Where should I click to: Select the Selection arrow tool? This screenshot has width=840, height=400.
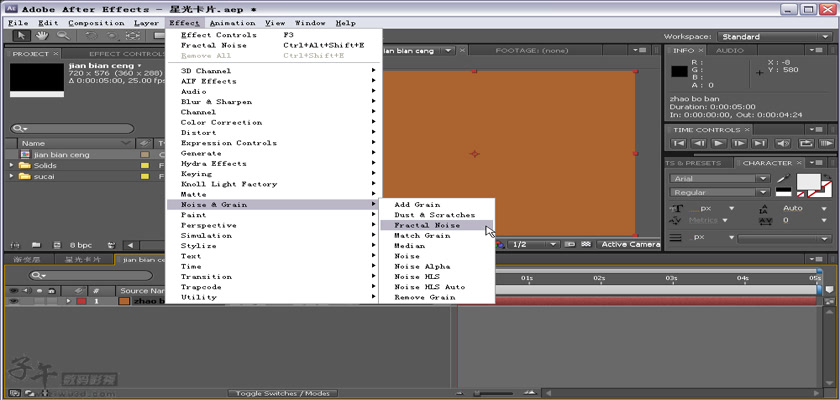click(x=21, y=36)
